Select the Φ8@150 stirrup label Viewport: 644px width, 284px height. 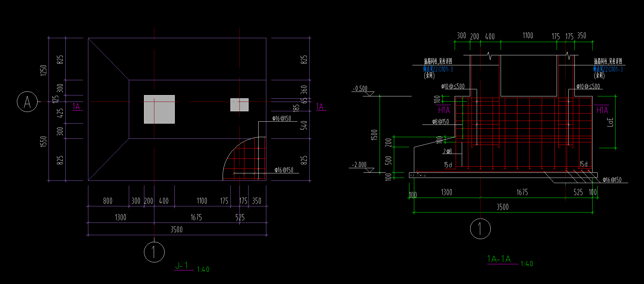click(x=440, y=122)
